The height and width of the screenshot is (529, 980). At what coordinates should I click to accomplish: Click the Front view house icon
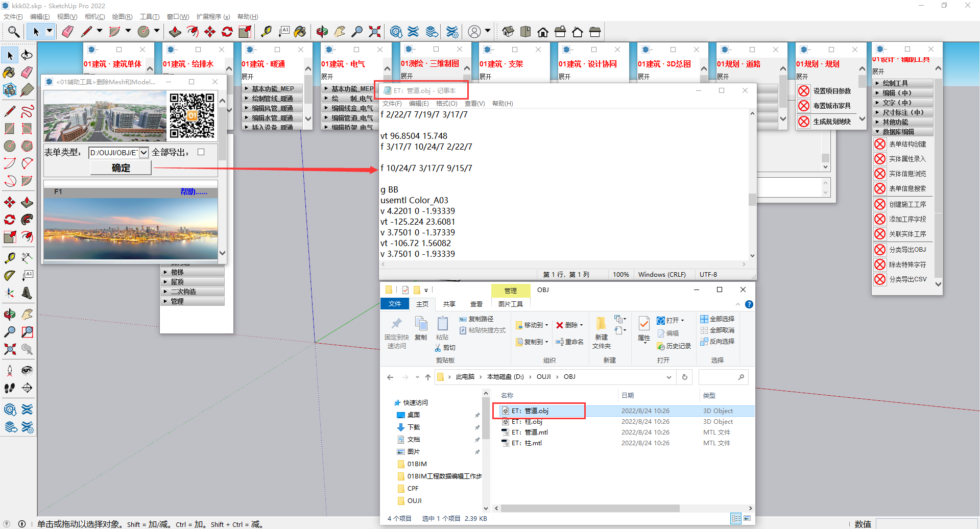543,32
